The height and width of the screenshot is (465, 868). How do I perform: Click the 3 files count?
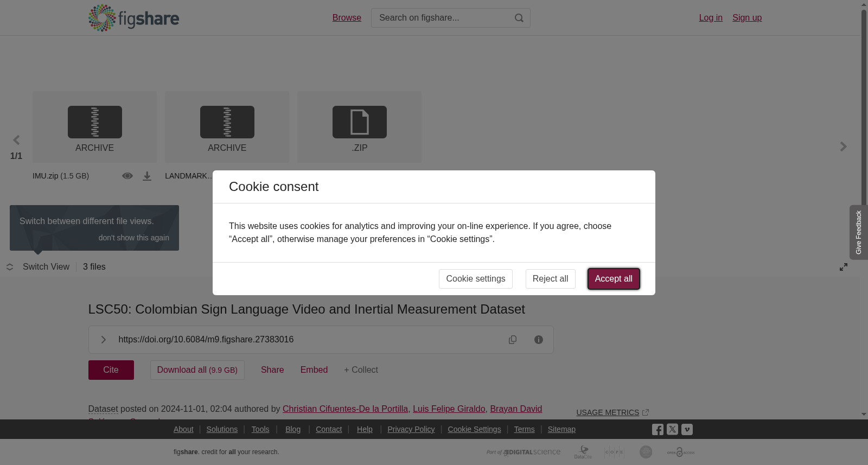[94, 267]
